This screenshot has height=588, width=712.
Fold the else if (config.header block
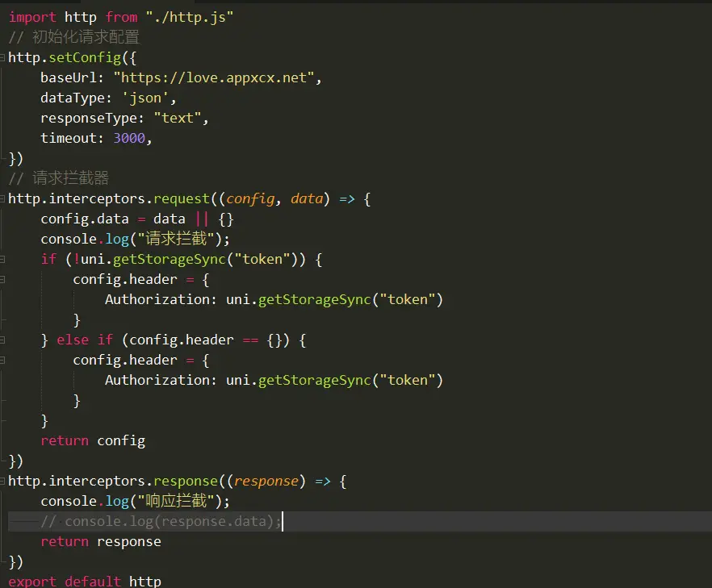pos(2,340)
